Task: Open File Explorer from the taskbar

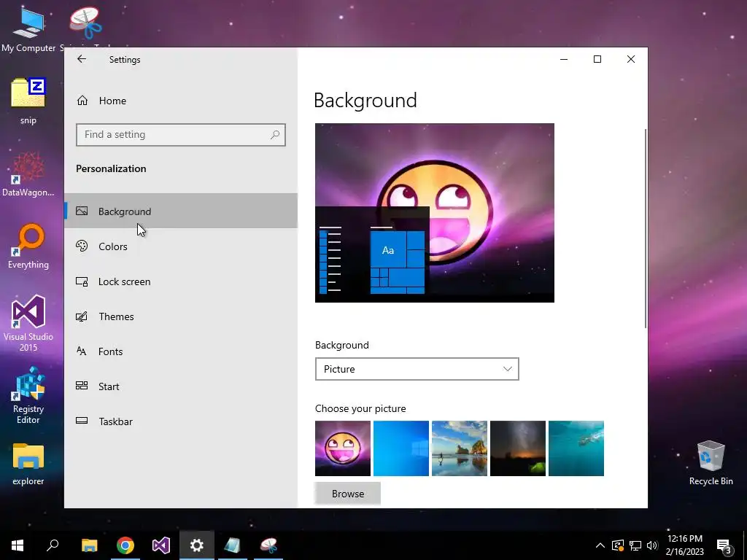Action: (89, 545)
